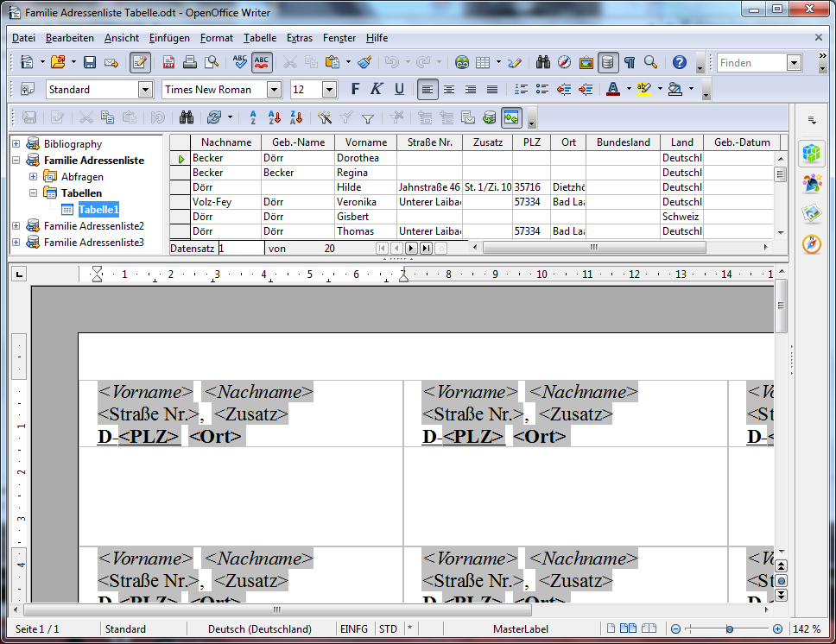Click the Nachname column header
836x644 pixels.
coord(225,142)
